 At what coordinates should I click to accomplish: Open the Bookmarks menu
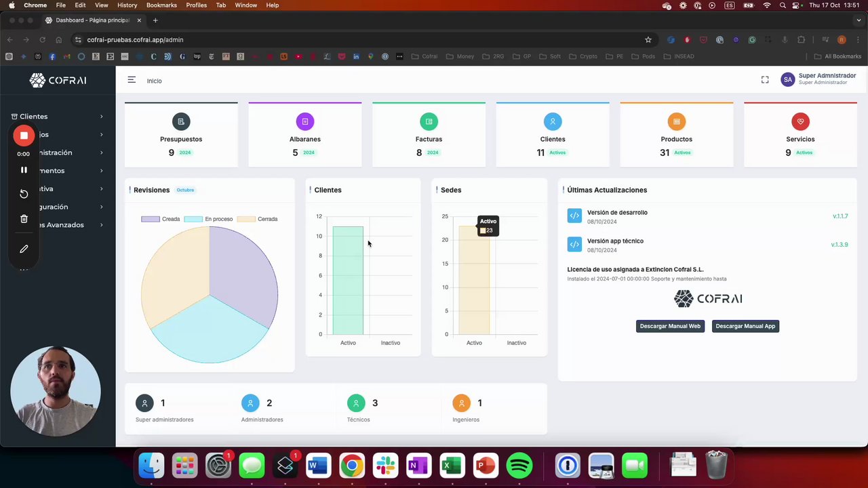coord(161,5)
